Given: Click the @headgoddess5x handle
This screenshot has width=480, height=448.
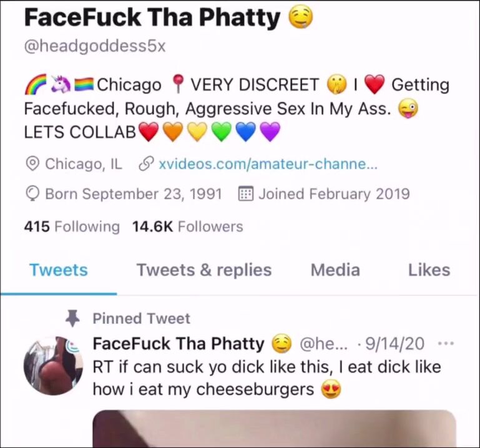Looking at the screenshot, I should 95,47.
